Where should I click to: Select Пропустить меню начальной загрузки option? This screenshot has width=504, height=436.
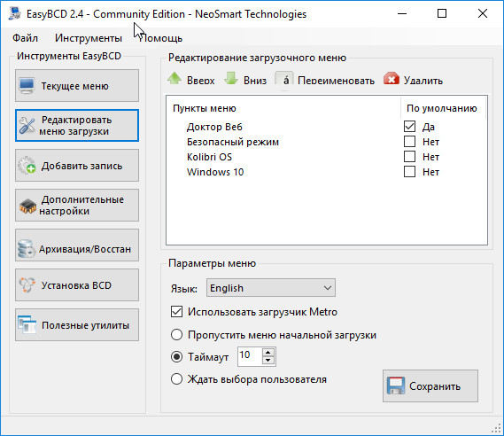[176, 335]
